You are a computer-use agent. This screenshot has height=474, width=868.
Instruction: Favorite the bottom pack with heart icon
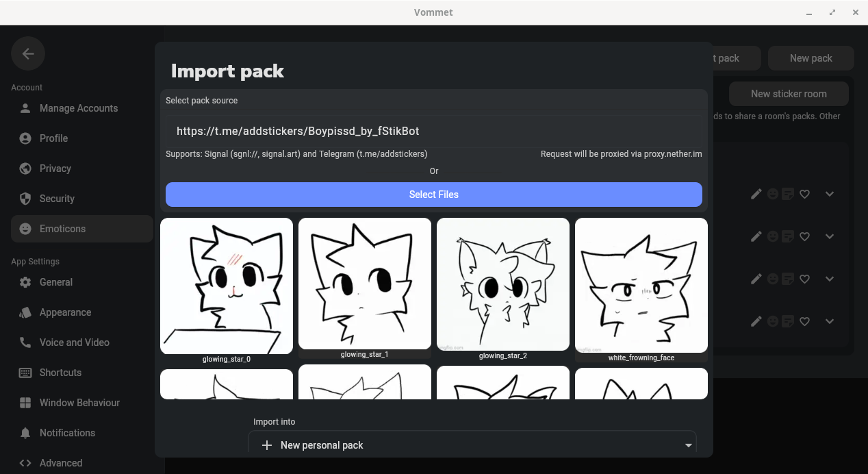click(805, 321)
